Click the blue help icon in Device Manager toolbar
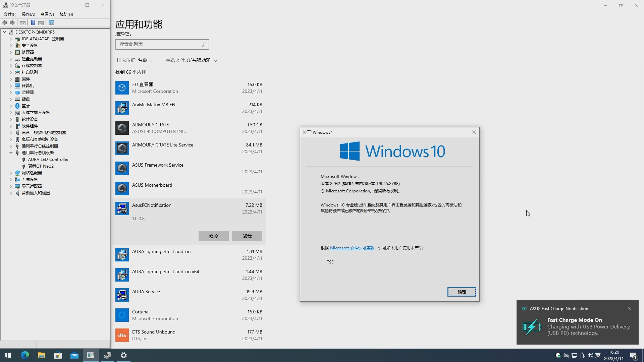The image size is (644, 362). pos(33,22)
